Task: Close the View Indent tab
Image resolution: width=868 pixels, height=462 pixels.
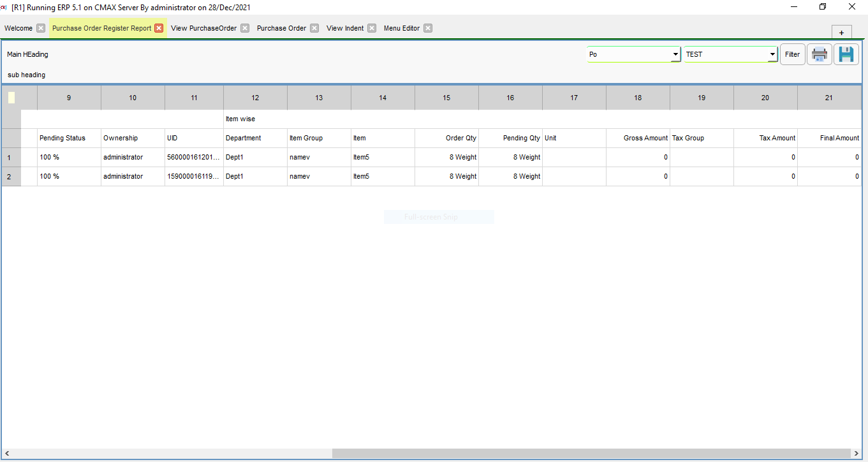Action: point(371,28)
